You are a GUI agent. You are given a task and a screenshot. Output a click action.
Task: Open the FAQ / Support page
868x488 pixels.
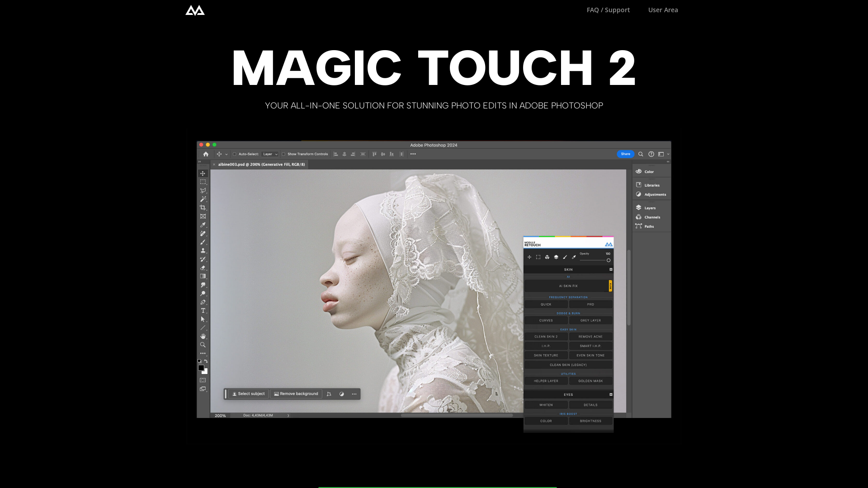click(x=608, y=10)
